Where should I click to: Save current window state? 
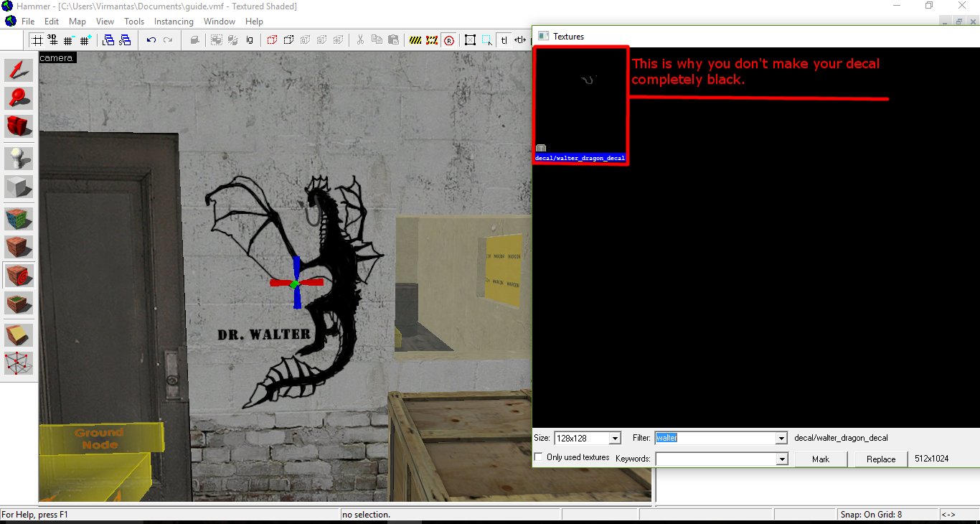tap(125, 40)
